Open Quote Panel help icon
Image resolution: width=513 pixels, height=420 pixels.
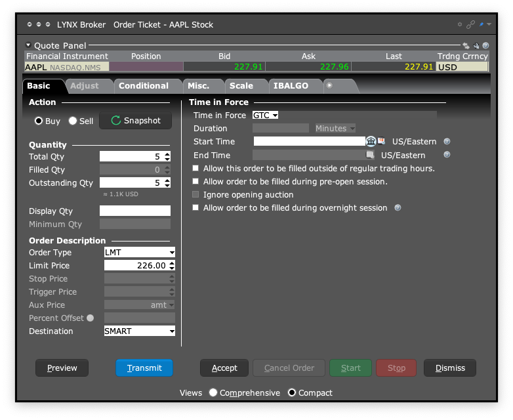486,45
